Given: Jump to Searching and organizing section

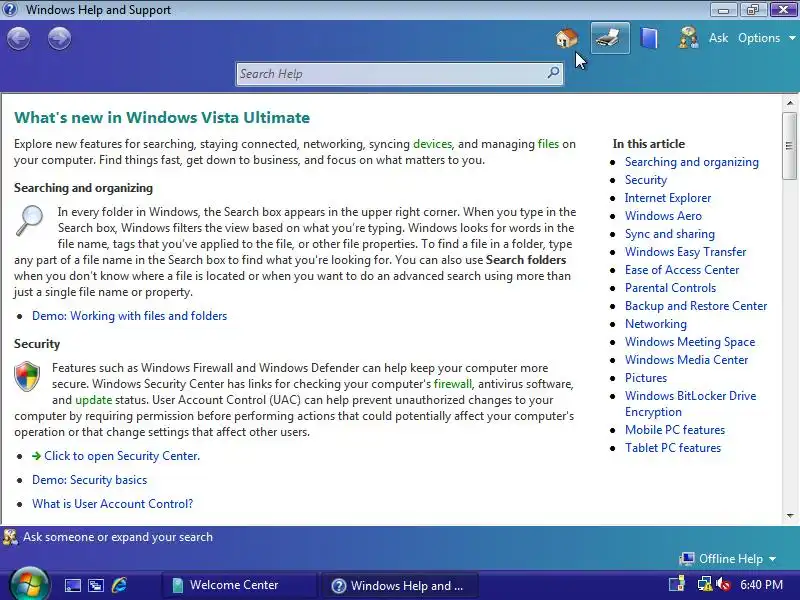Looking at the screenshot, I should click(x=691, y=162).
